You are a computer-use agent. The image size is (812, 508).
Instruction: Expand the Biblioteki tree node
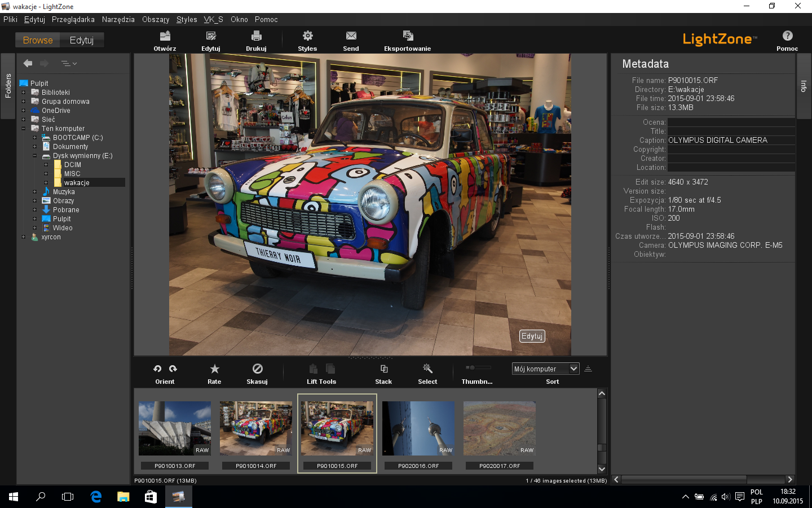(23, 93)
